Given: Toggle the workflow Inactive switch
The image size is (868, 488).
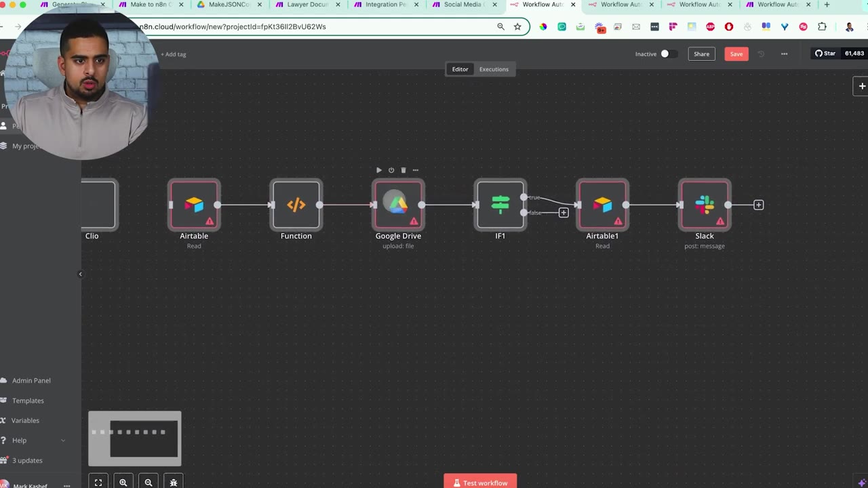Looking at the screenshot, I should 669,54.
